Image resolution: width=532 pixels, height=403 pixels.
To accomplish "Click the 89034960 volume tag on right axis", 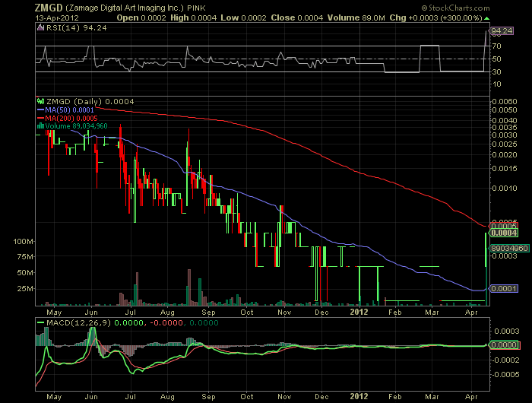I will (x=509, y=248).
